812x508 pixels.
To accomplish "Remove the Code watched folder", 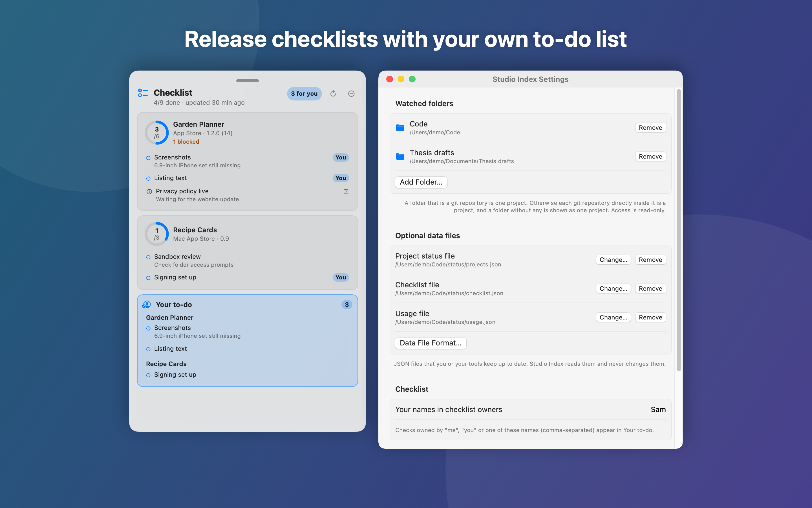I will [650, 128].
